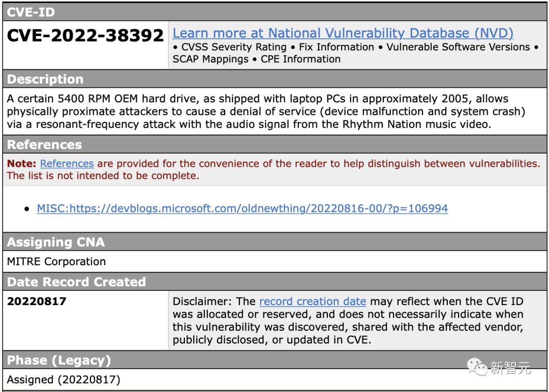Open the National Vulnerability Database (NVD) link
The height and width of the screenshot is (392, 549).
343,34
